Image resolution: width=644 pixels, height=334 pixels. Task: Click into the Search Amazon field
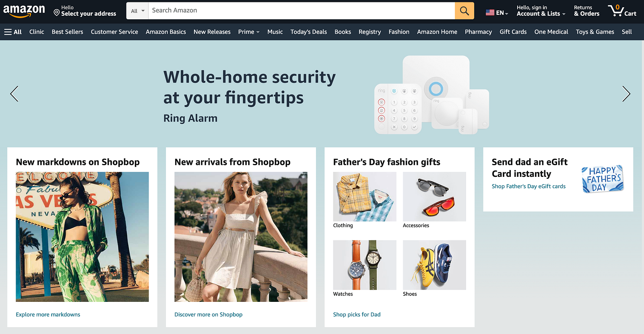coord(301,11)
